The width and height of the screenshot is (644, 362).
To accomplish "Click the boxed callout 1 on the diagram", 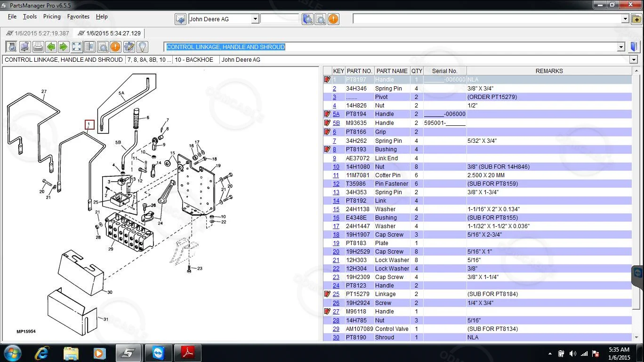I will (x=89, y=125).
